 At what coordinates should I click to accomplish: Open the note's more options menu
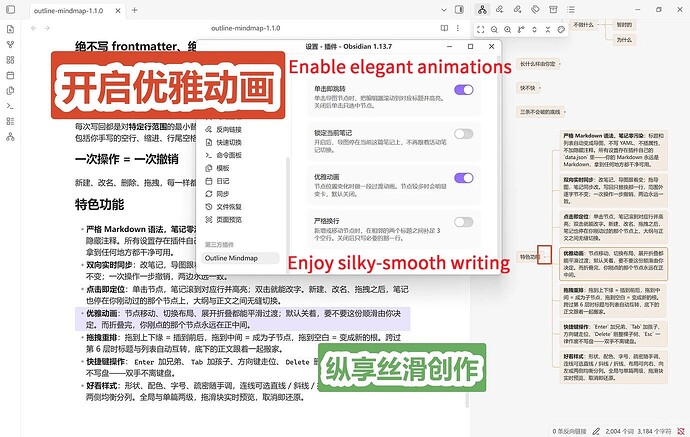(458, 28)
